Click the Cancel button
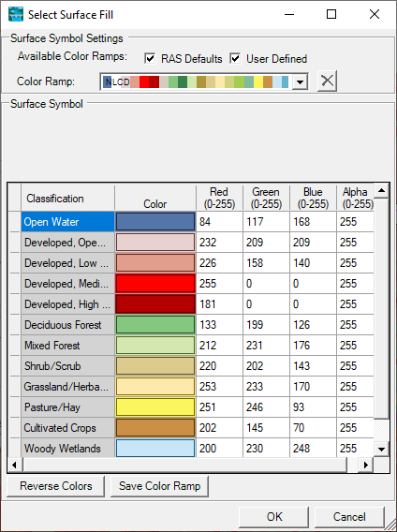 (x=349, y=517)
